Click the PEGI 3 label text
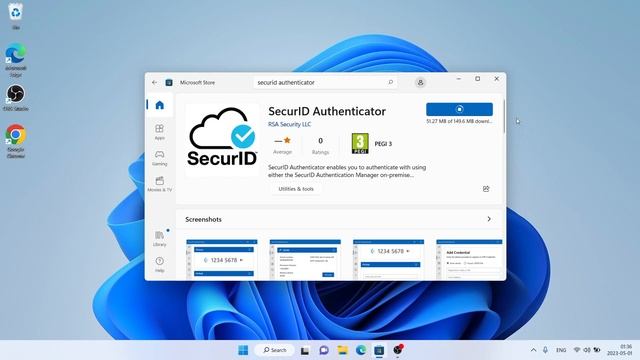 coord(383,144)
